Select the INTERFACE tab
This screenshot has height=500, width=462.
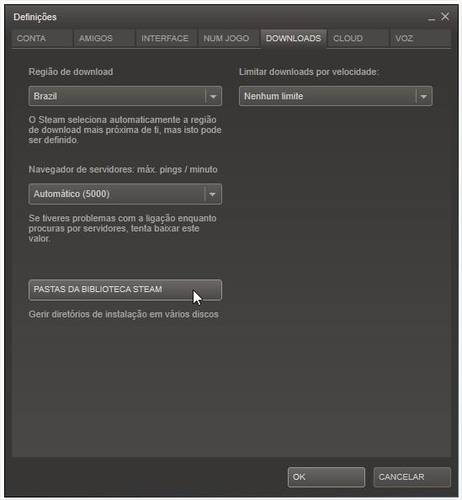tap(167, 38)
